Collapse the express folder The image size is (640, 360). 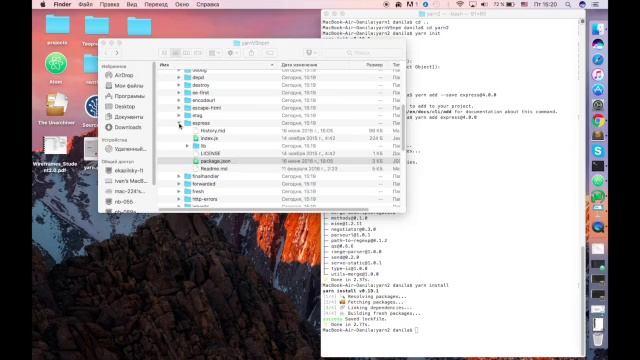pyautogui.click(x=178, y=123)
